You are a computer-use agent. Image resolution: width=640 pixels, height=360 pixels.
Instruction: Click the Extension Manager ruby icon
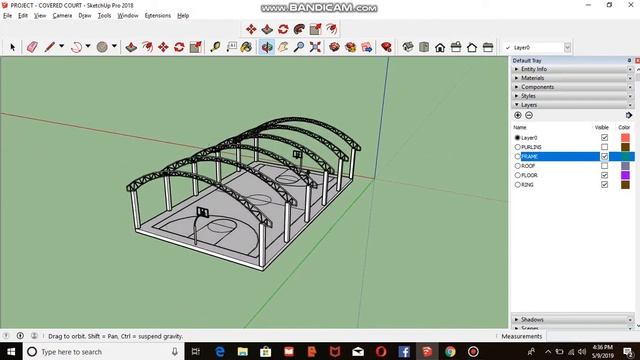(x=386, y=47)
